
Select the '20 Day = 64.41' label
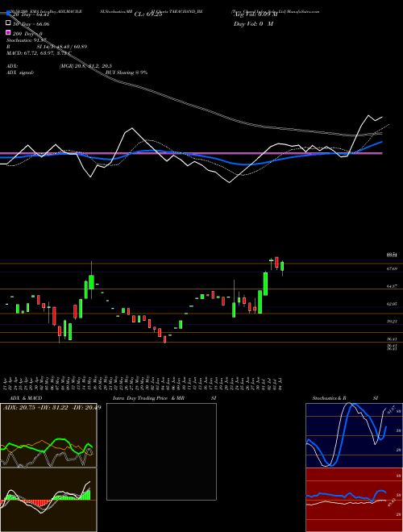coord(31,15)
